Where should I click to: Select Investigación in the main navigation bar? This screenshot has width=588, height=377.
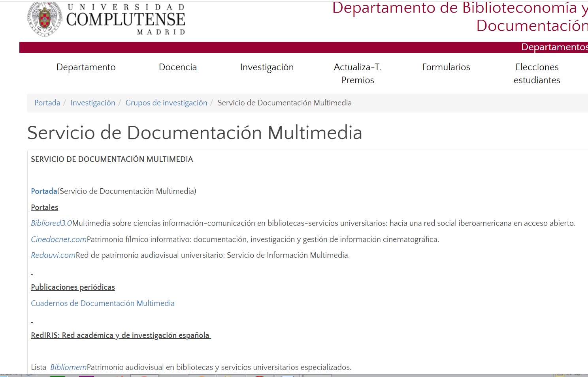(x=267, y=67)
